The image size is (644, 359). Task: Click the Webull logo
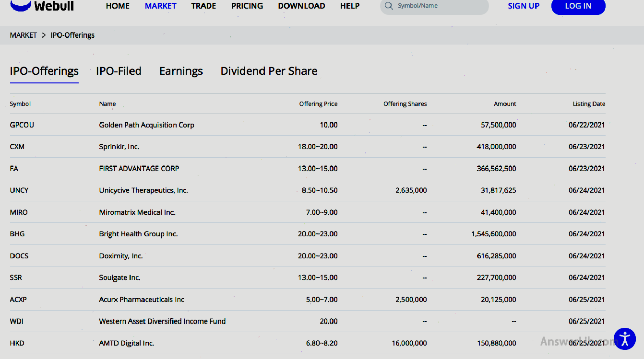pyautogui.click(x=42, y=6)
